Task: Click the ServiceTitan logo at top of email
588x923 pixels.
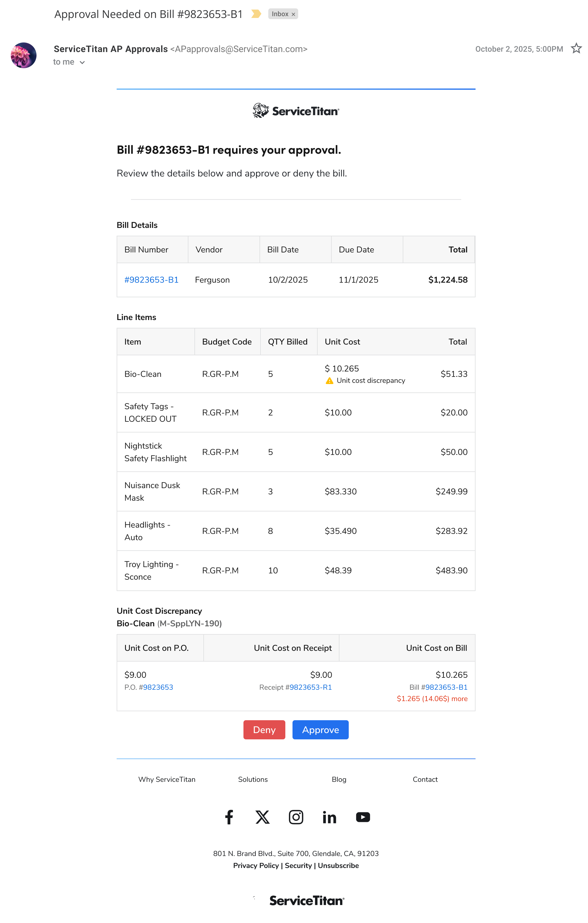Action: point(296,111)
